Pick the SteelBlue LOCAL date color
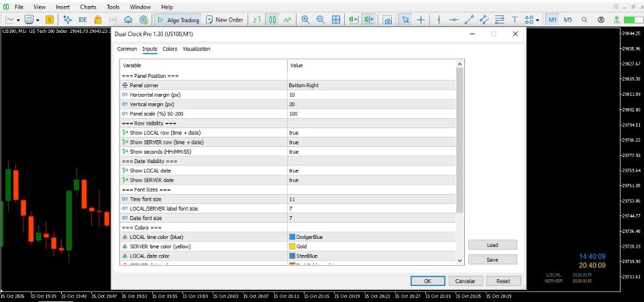 (x=372, y=256)
